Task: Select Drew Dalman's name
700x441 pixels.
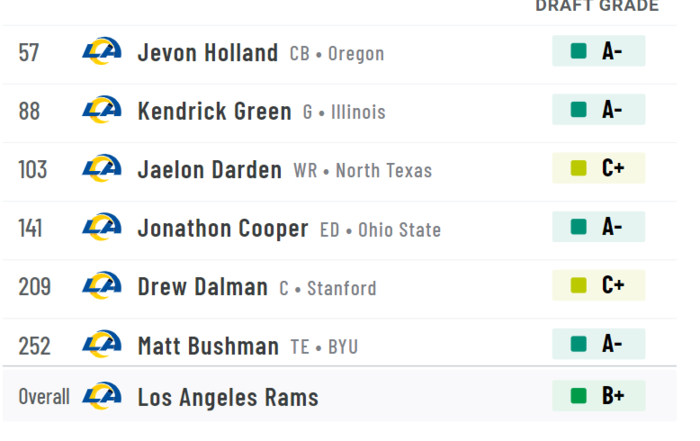Action: point(202,288)
